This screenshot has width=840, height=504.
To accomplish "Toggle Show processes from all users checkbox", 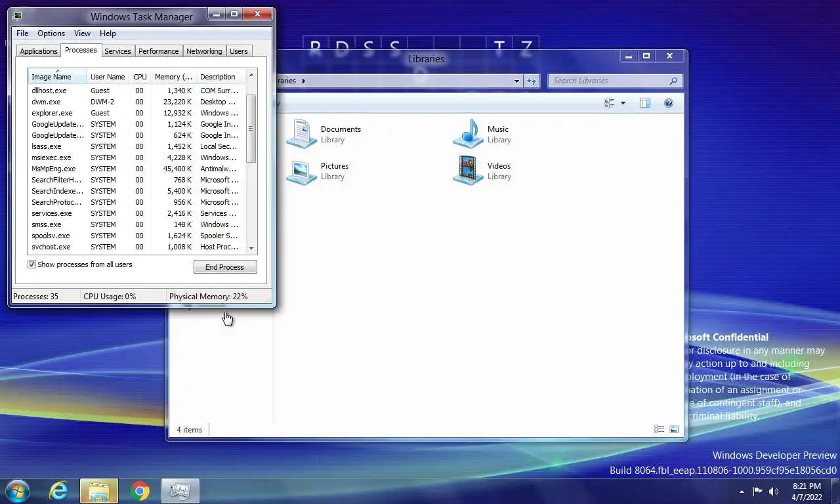I will 31,264.
